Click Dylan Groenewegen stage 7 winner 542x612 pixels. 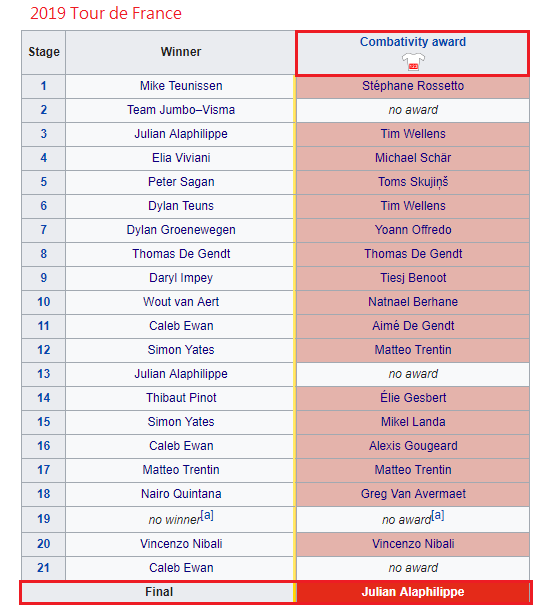181,230
